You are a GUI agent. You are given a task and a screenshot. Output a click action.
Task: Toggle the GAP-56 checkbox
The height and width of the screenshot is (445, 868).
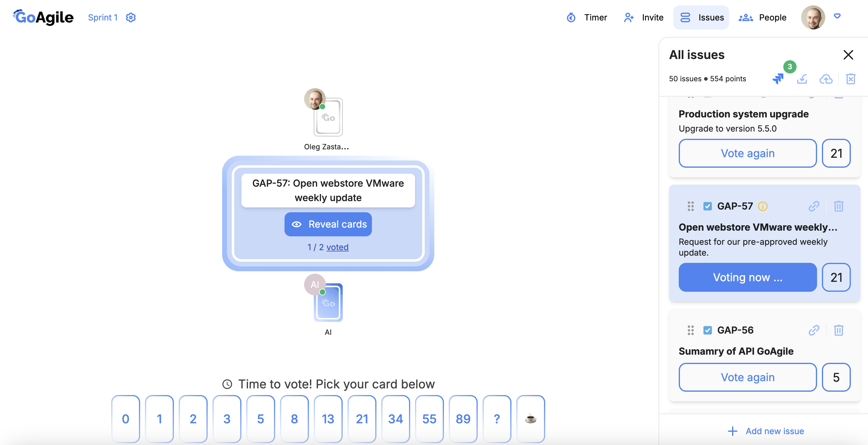707,330
